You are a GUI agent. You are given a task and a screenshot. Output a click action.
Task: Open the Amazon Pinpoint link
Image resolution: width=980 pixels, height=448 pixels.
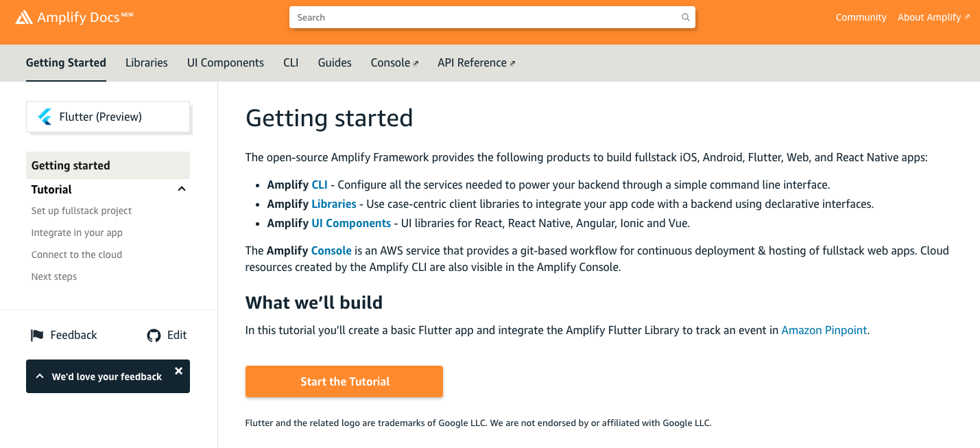(824, 330)
